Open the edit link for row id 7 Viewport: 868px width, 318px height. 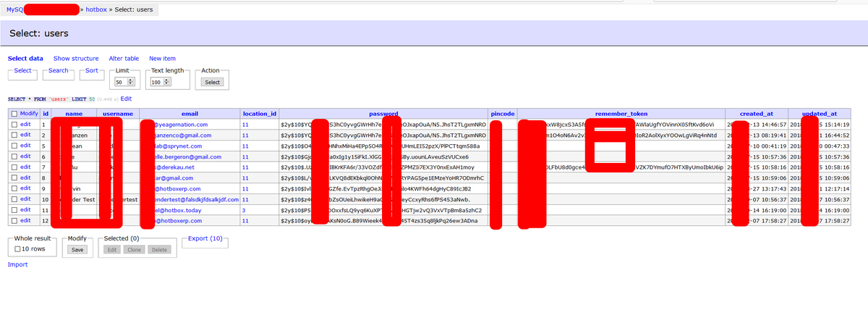[26, 167]
